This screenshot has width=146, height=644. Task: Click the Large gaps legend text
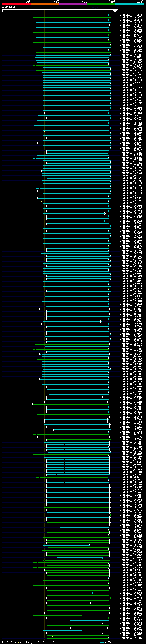(10, 642)
